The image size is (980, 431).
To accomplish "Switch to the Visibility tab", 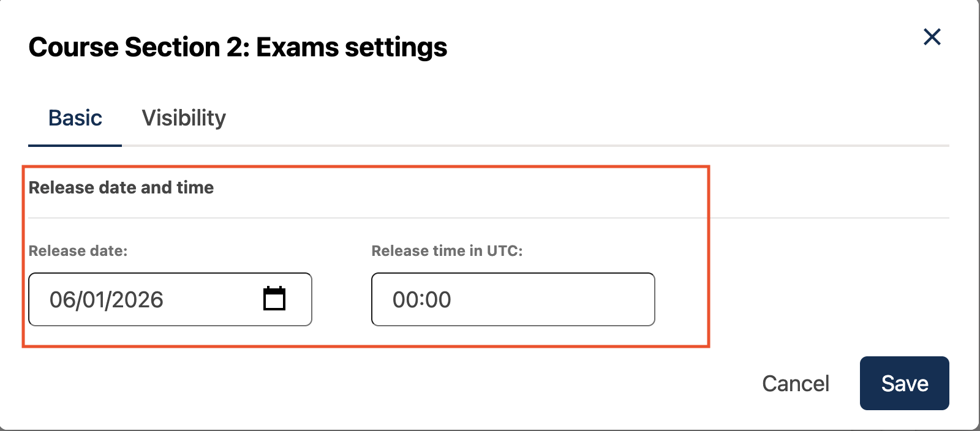I will coord(184,118).
